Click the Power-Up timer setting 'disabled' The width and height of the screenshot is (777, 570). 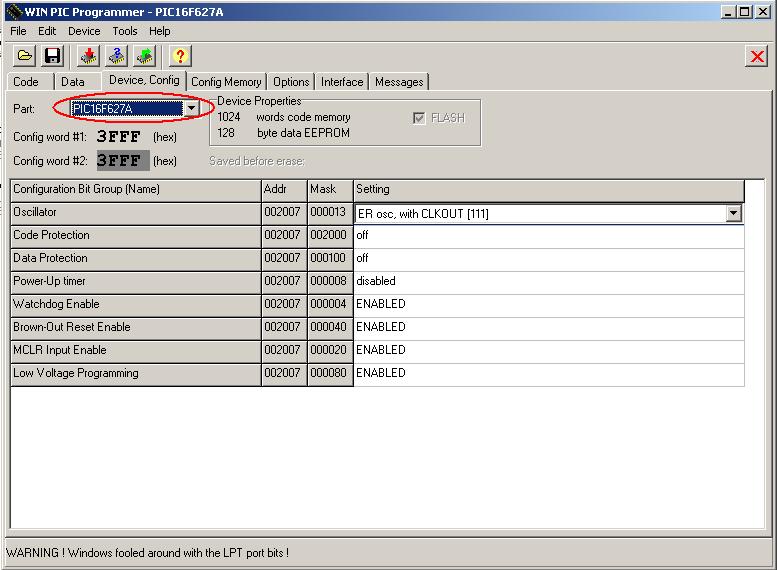(549, 283)
